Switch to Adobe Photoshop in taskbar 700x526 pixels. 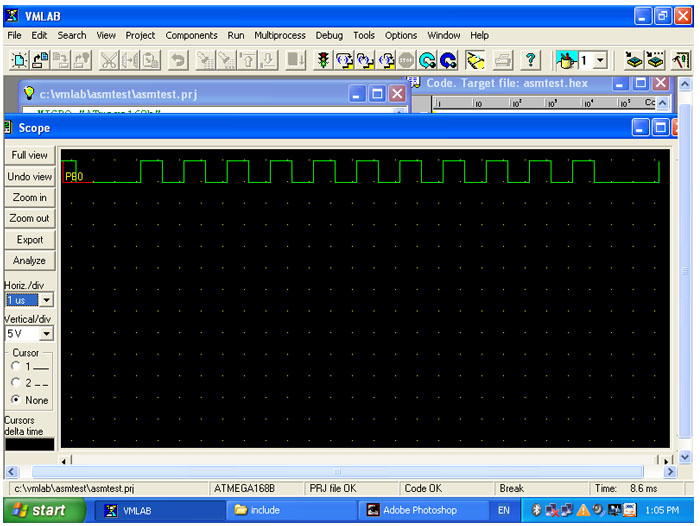(420, 510)
